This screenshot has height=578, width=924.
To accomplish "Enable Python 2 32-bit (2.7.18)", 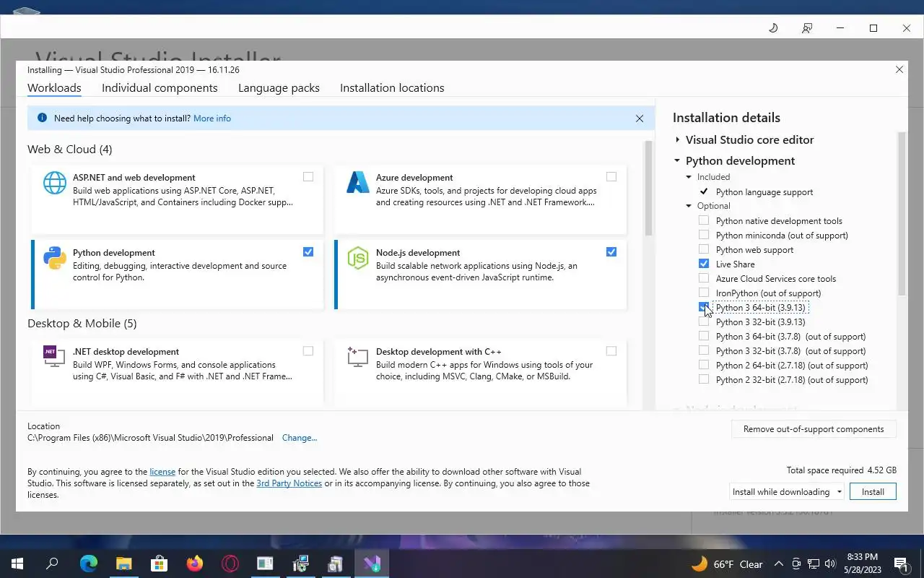I will pyautogui.click(x=704, y=379).
